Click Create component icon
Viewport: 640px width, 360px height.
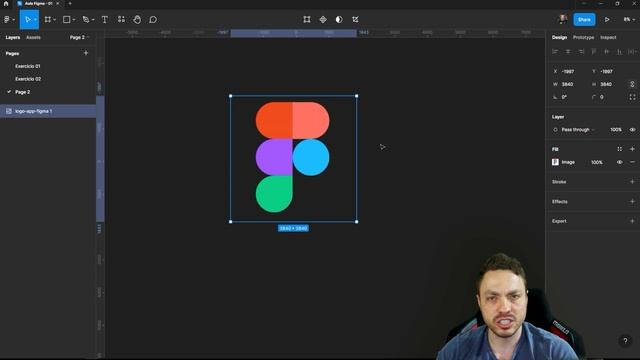(x=323, y=20)
